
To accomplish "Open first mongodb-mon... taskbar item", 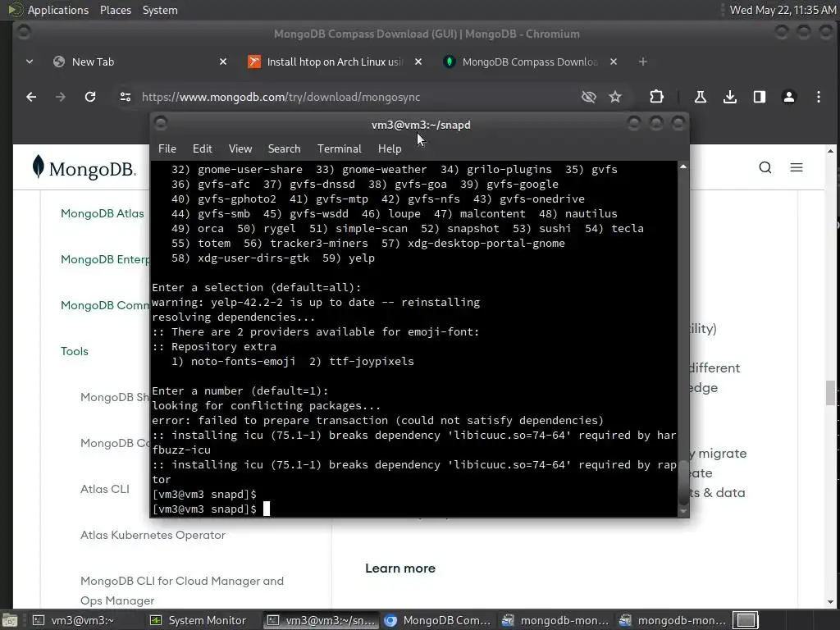I will (555, 620).
